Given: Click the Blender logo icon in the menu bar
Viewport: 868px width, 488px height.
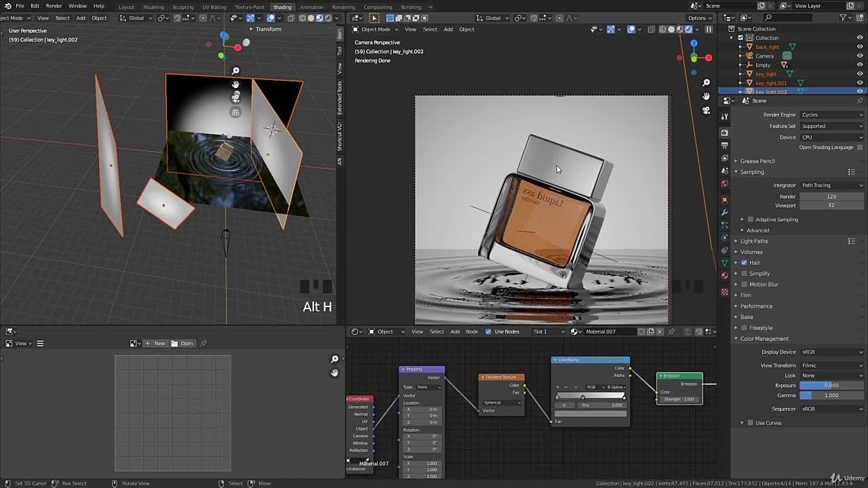Looking at the screenshot, I should coord(7,6).
